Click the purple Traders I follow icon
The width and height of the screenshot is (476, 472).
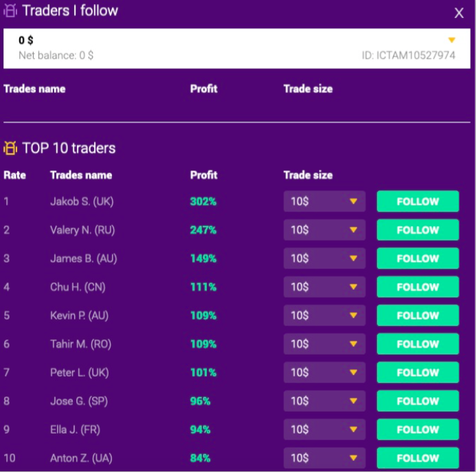click(10, 10)
